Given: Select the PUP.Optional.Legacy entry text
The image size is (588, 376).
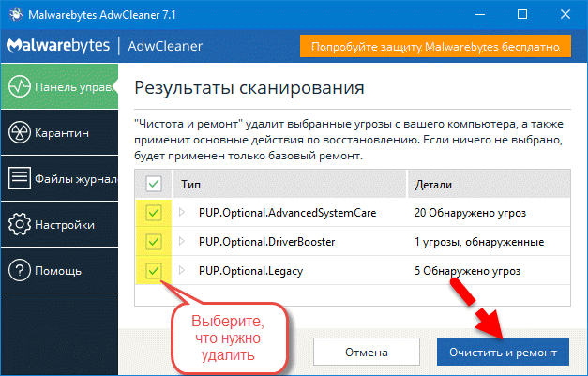Looking at the screenshot, I should tap(250, 271).
